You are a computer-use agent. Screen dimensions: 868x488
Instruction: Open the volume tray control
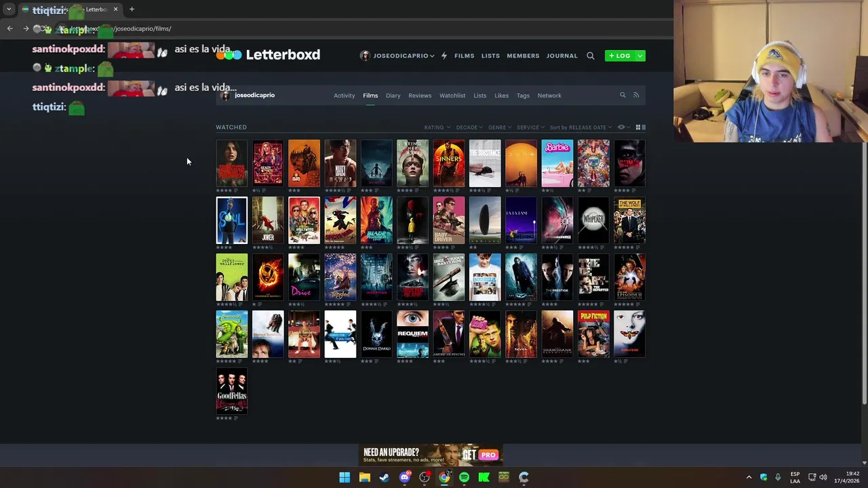[823, 477]
